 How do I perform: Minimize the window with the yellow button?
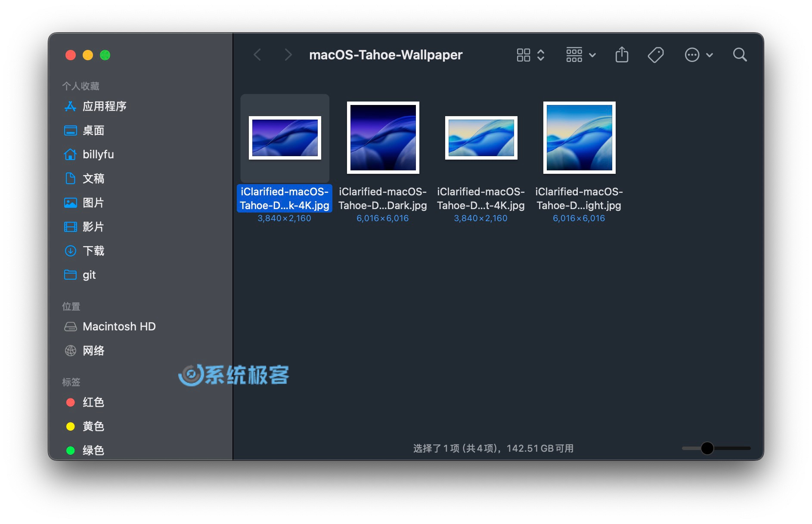coord(88,55)
